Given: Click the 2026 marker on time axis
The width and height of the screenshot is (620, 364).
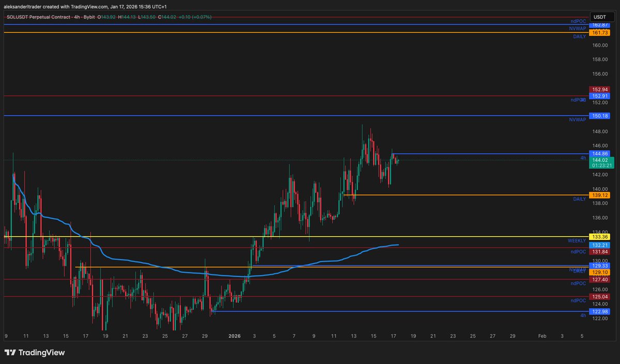Looking at the screenshot, I should (235, 336).
